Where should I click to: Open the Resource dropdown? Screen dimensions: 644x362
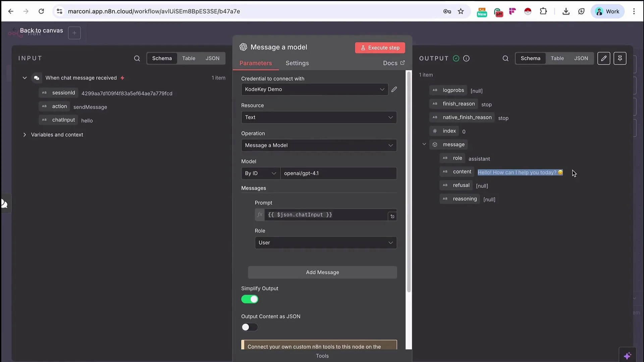(319, 117)
